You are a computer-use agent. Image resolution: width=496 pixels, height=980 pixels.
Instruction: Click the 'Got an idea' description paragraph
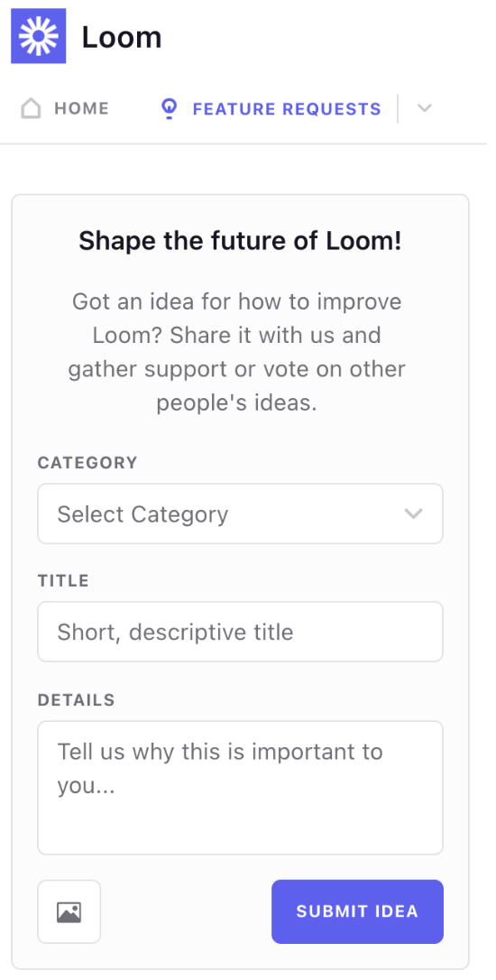pyautogui.click(x=237, y=353)
